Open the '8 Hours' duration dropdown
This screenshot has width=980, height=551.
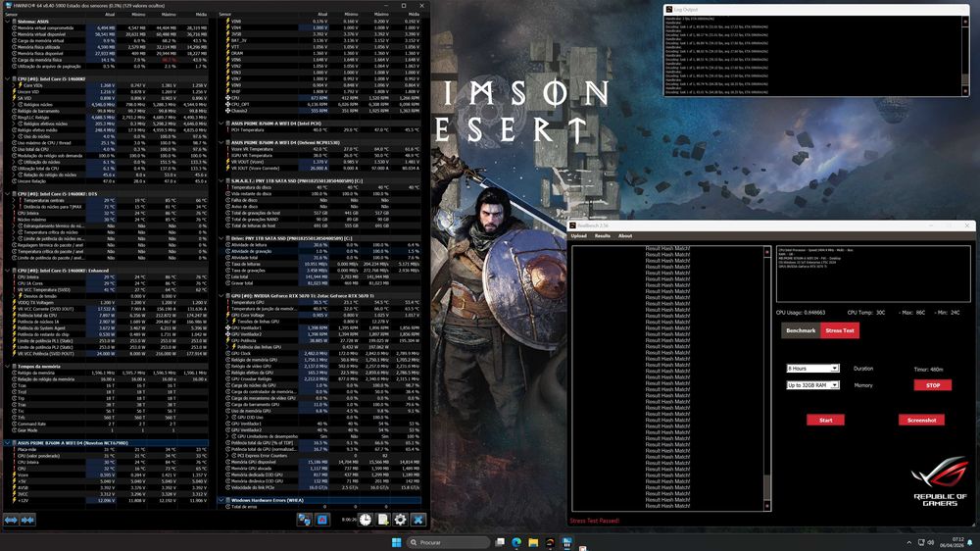812,369
